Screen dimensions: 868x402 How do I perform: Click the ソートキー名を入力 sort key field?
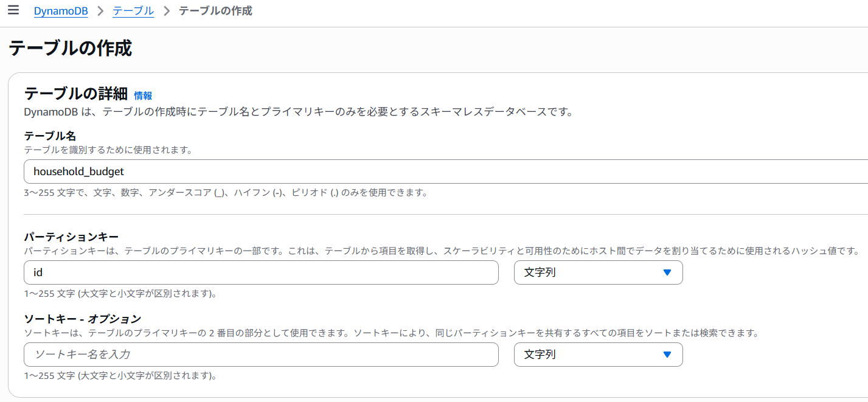pyautogui.click(x=261, y=355)
